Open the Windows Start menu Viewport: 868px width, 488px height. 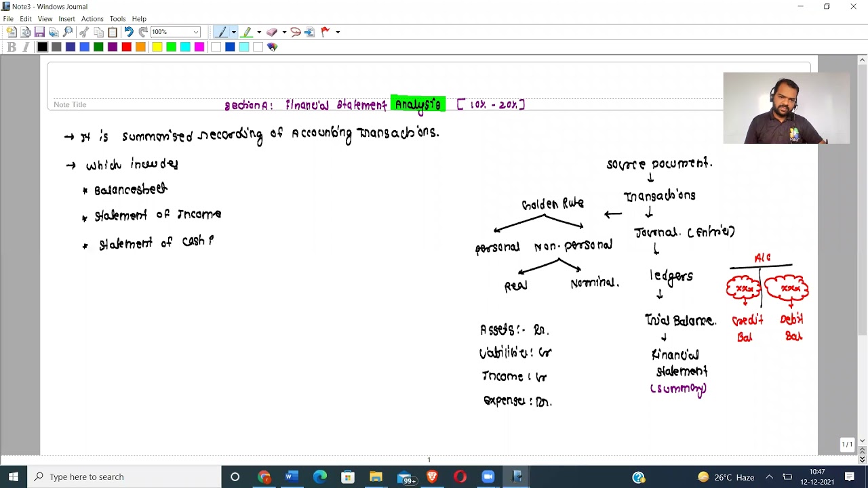(14, 476)
